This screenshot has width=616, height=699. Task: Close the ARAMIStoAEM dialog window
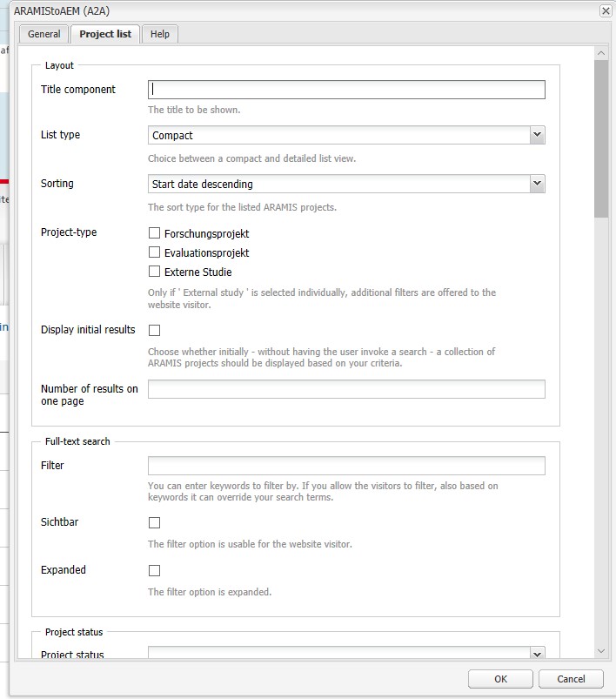[x=606, y=10]
